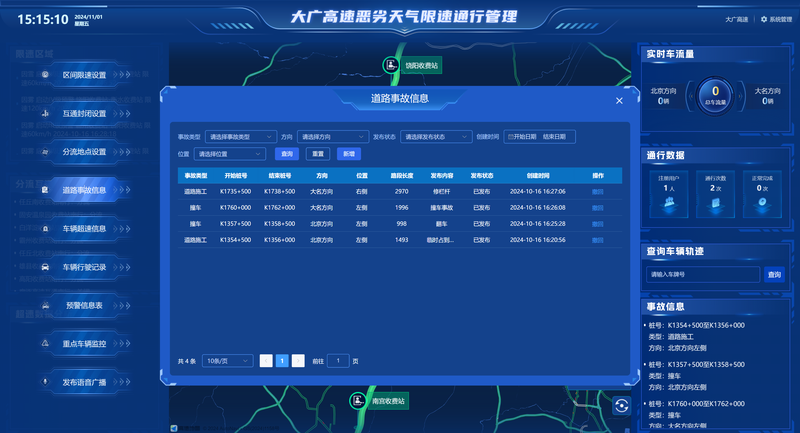Click the 预警信息表 sidebar icon
Viewport: 800px width, 433px height.
click(45, 305)
